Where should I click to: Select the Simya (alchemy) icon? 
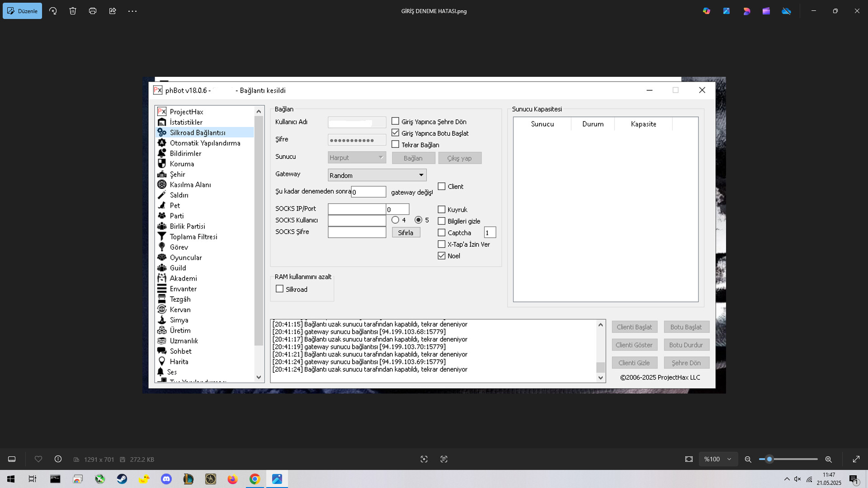162,320
